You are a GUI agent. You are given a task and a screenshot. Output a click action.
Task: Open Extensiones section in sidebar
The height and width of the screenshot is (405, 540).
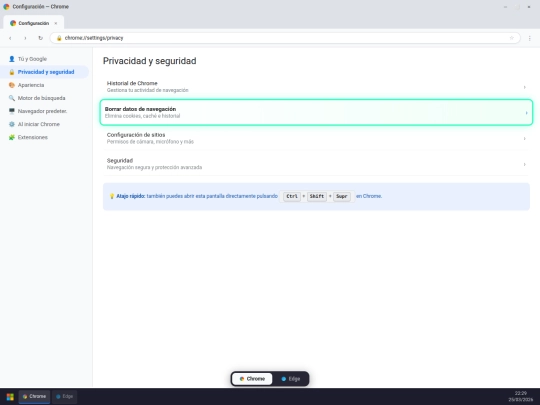coord(45,137)
